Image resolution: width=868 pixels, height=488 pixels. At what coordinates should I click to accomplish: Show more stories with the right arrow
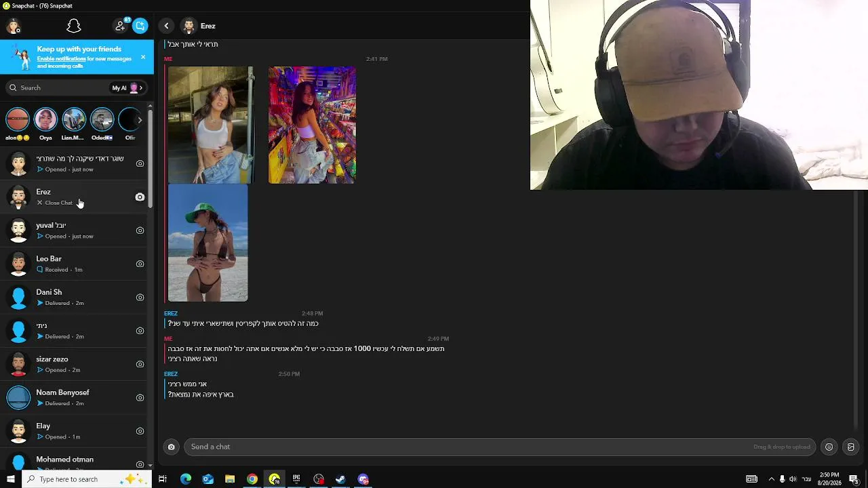[140, 120]
